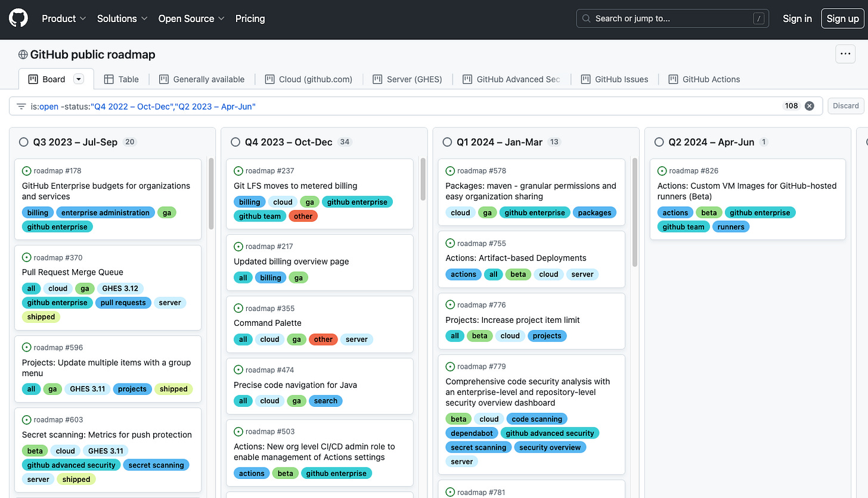Click open issue icon on roadmap #779
This screenshot has width=868, height=498.
(450, 366)
